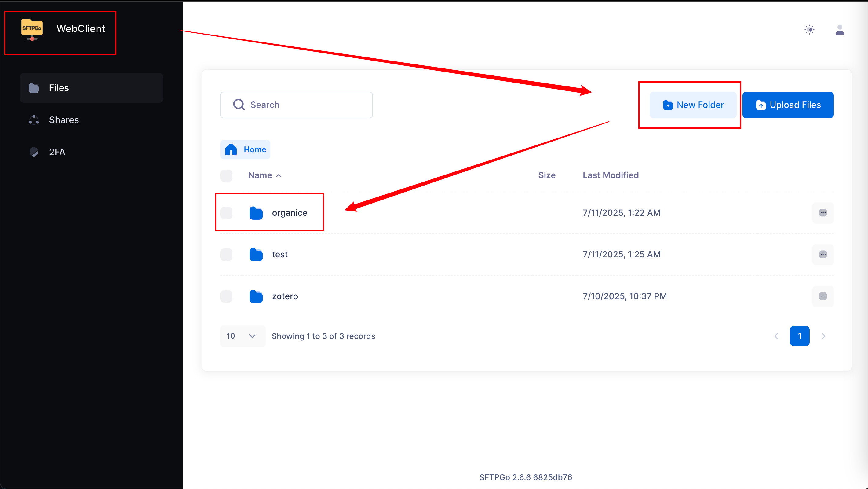Click the New Folder button
Screen dimensions: 868x489
pos(693,105)
